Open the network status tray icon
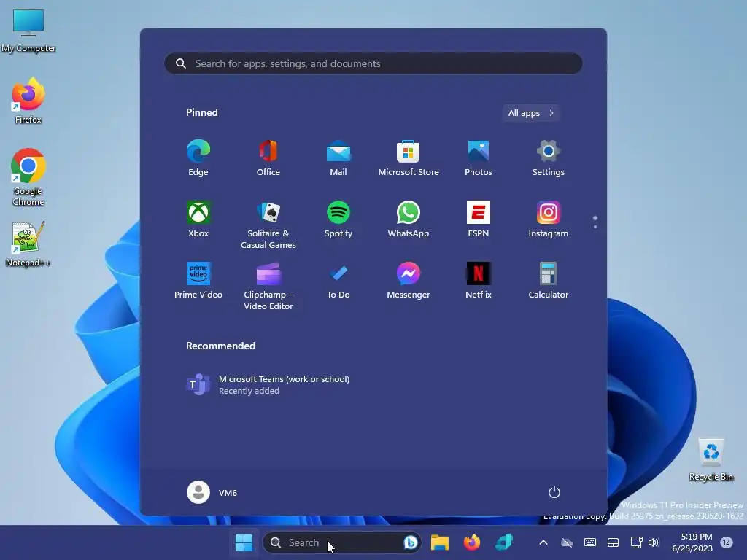Image resolution: width=747 pixels, height=560 pixels. (636, 542)
